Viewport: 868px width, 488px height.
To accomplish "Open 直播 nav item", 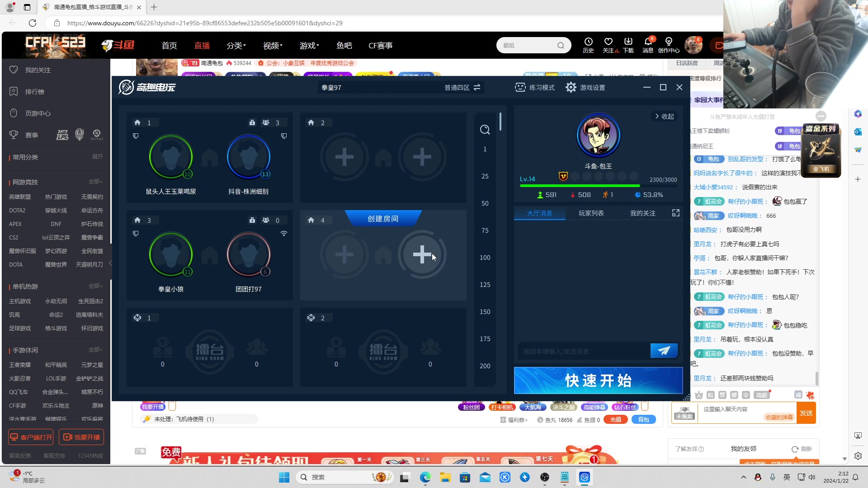I will tap(202, 46).
